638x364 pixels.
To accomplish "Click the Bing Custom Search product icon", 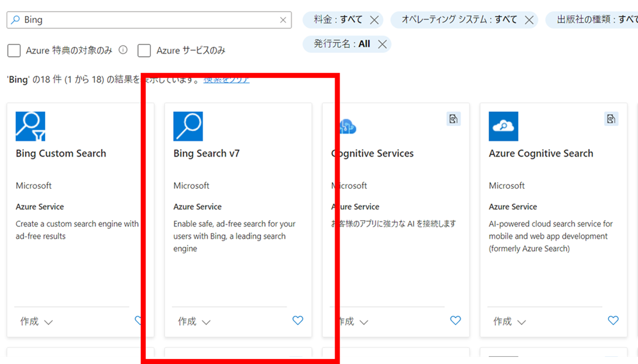I will coord(31,127).
